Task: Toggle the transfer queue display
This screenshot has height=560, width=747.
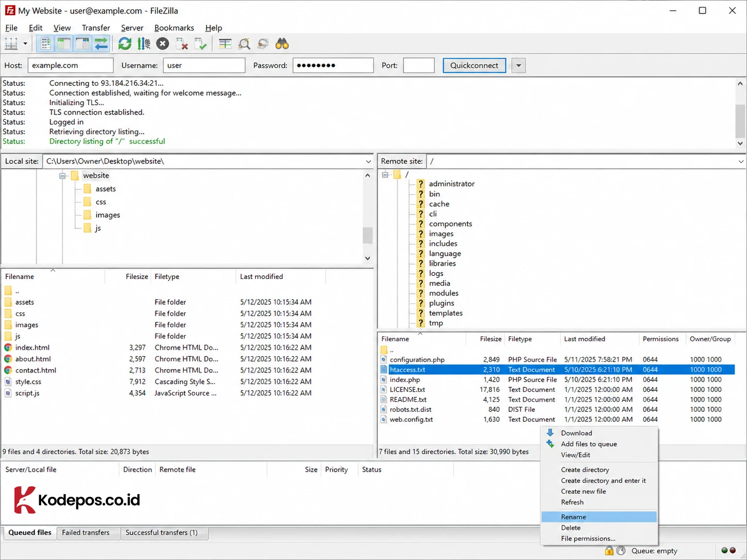Action: [101, 44]
